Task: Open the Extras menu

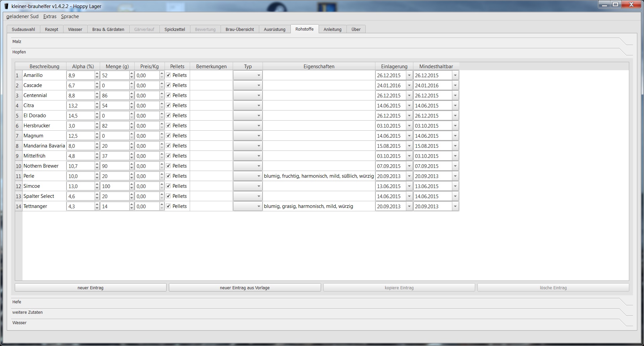Action: pos(50,16)
